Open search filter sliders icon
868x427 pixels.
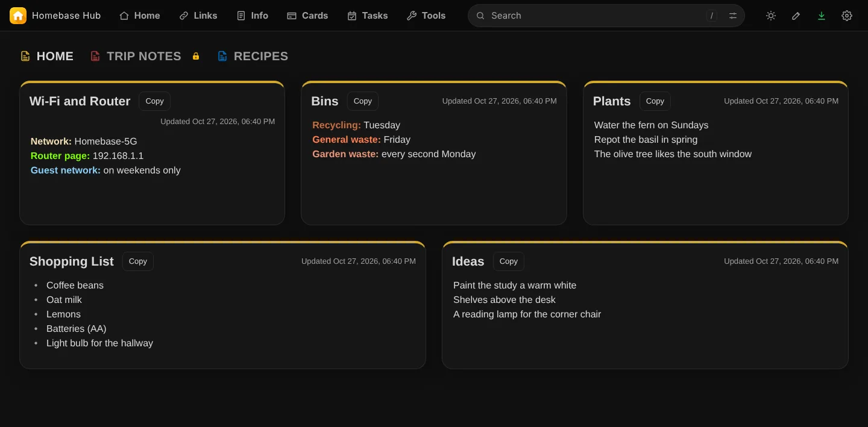point(733,16)
